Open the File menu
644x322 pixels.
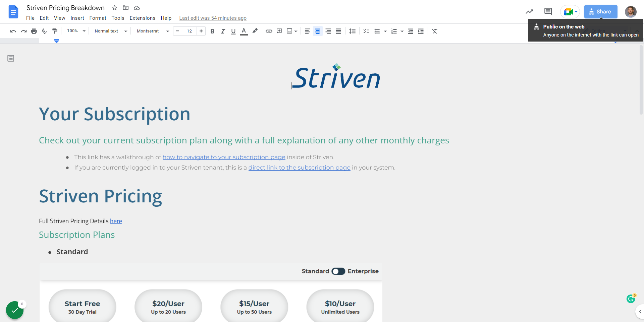30,18
